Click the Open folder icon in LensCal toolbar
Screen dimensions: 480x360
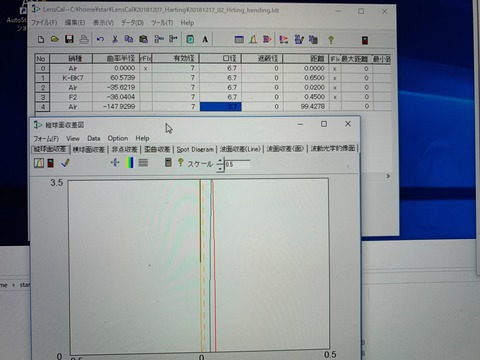pyautogui.click(x=55, y=40)
